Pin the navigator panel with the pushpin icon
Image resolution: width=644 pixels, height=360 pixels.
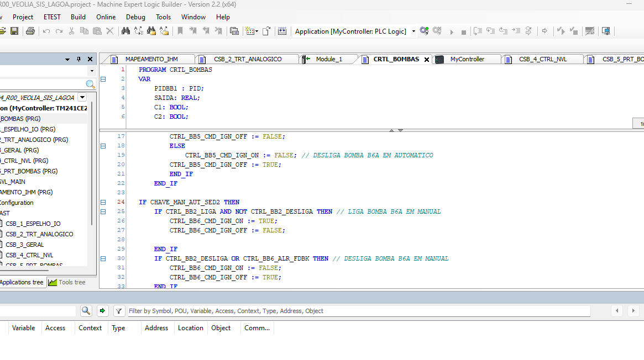[x=78, y=59]
